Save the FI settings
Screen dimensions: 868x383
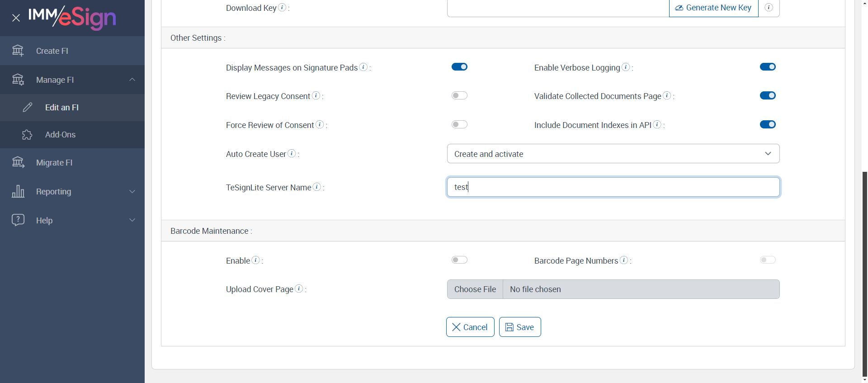point(520,327)
